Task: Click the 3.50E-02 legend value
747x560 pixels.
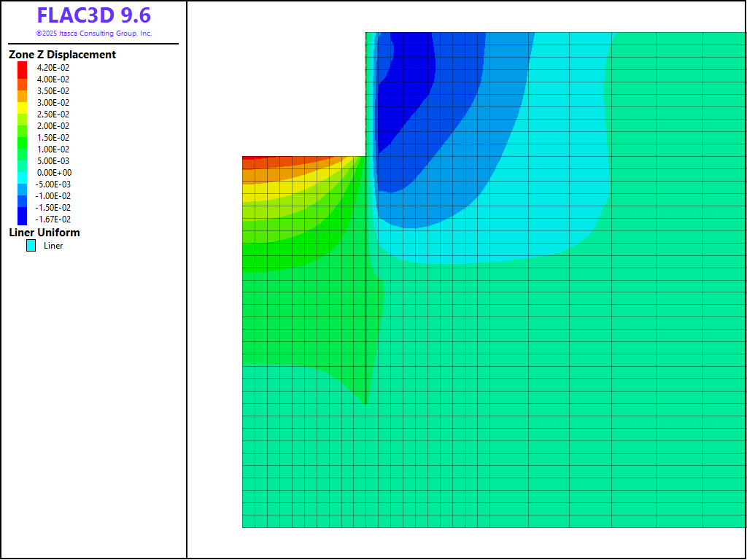Action: [x=53, y=91]
